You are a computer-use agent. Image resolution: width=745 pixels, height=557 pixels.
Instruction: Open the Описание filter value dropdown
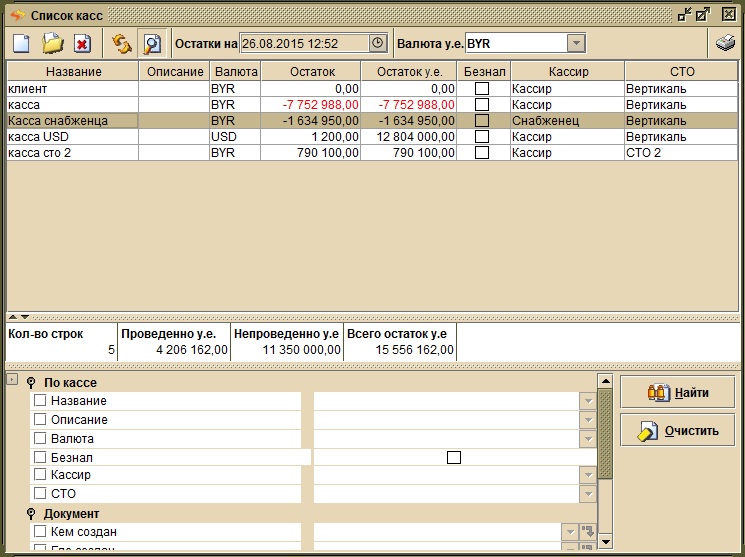588,420
